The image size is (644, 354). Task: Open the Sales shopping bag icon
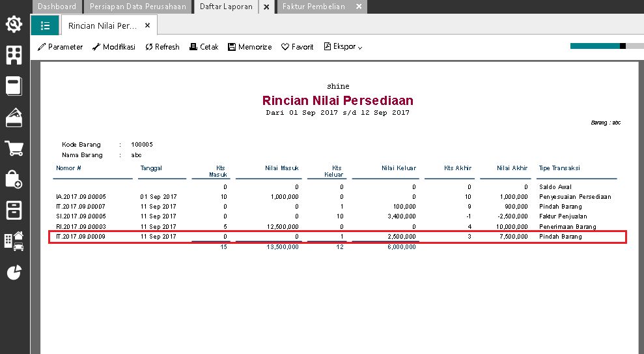14,179
